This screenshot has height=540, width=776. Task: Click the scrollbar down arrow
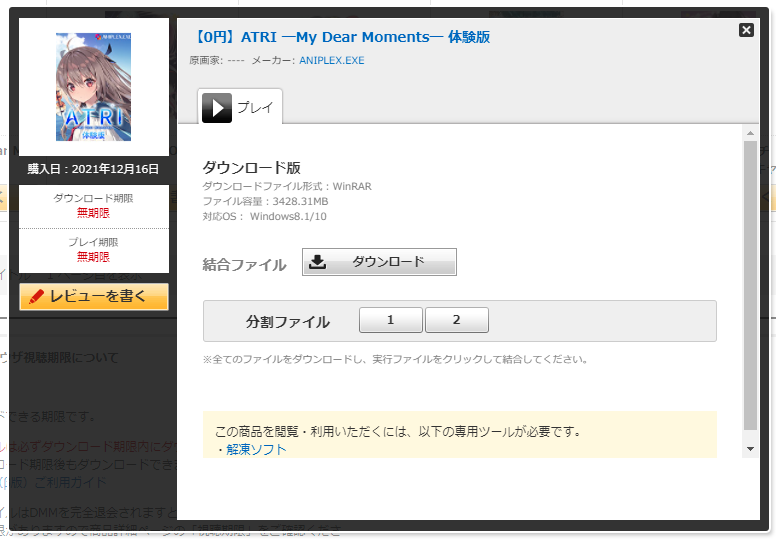(750, 449)
